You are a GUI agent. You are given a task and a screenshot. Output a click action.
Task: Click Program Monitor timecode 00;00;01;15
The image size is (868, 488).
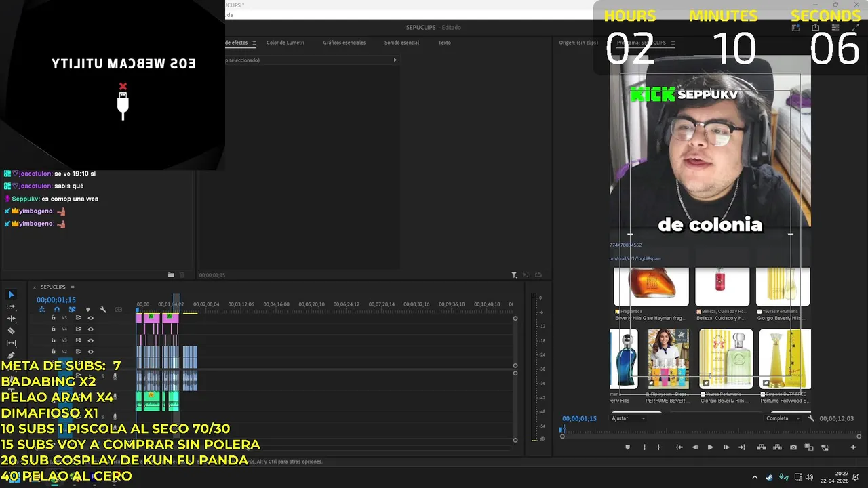[x=579, y=418]
